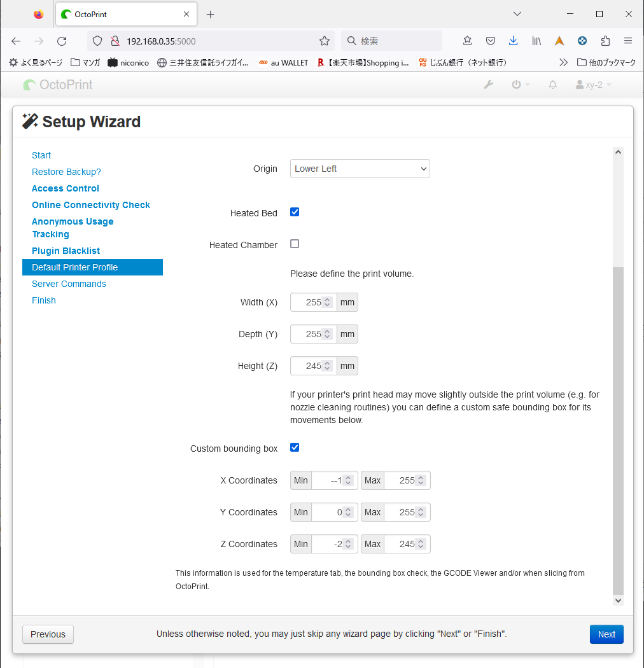Click the orange triangle extension icon
This screenshot has width=644, height=668.
[559, 41]
